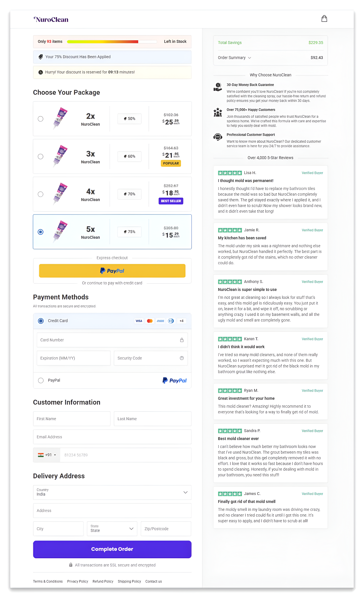The height and width of the screenshot is (598, 364).
Task: Click the PayPal logo beside the PayPal option
Action: (x=174, y=380)
